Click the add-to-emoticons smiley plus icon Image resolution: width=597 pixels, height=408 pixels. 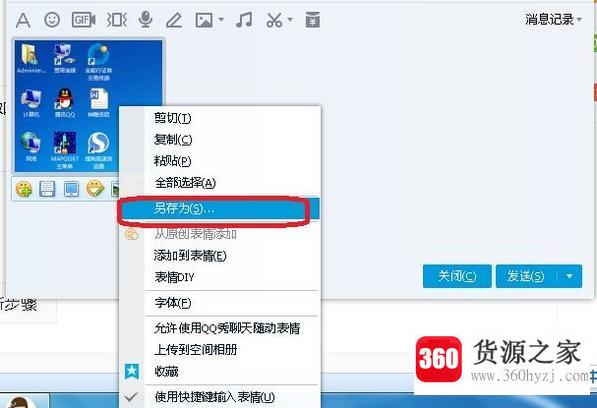click(24, 189)
